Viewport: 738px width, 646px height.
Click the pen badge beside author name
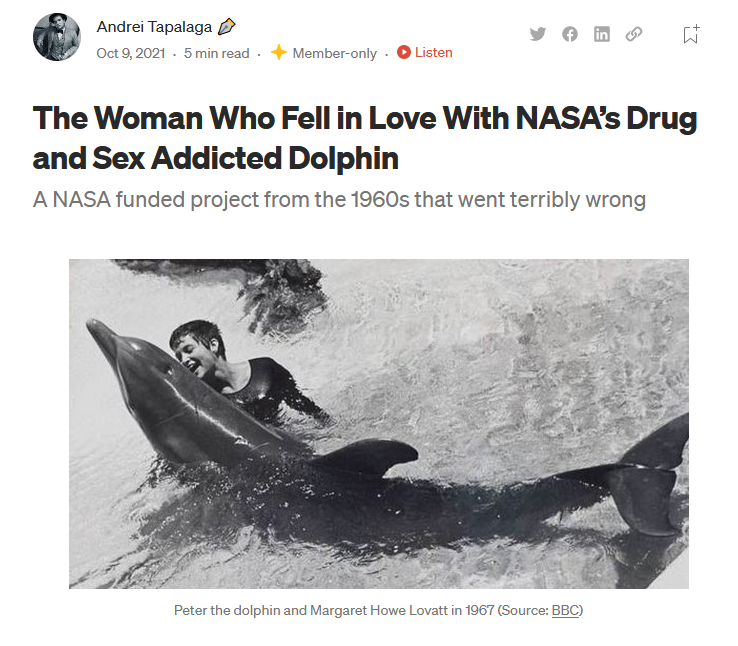tap(226, 27)
